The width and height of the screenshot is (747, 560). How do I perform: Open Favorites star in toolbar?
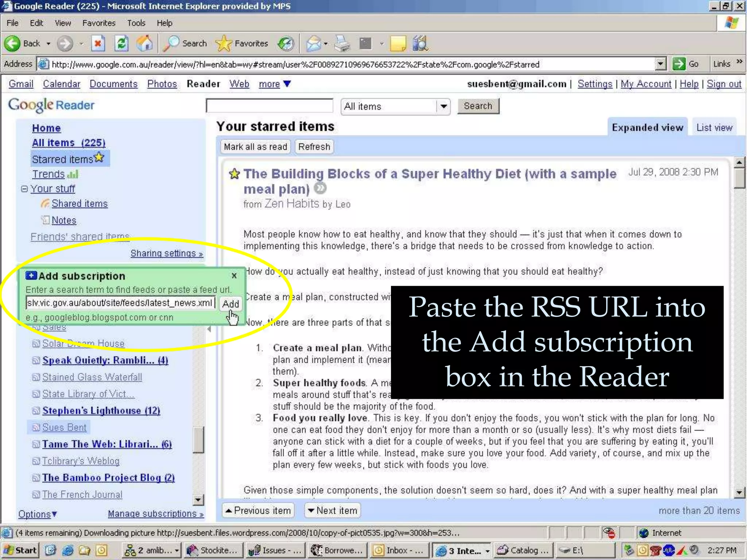pos(223,43)
